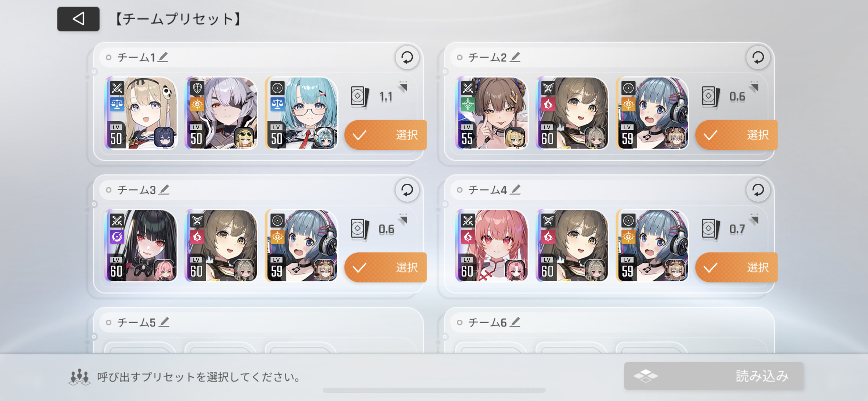This screenshot has height=401, width=868.
Task: Expand Team 4 disc details corner arrow
Action: [x=754, y=219]
